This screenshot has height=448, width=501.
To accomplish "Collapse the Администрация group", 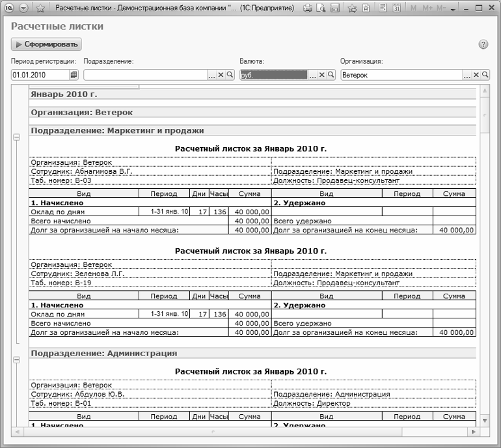I will (x=17, y=359).
